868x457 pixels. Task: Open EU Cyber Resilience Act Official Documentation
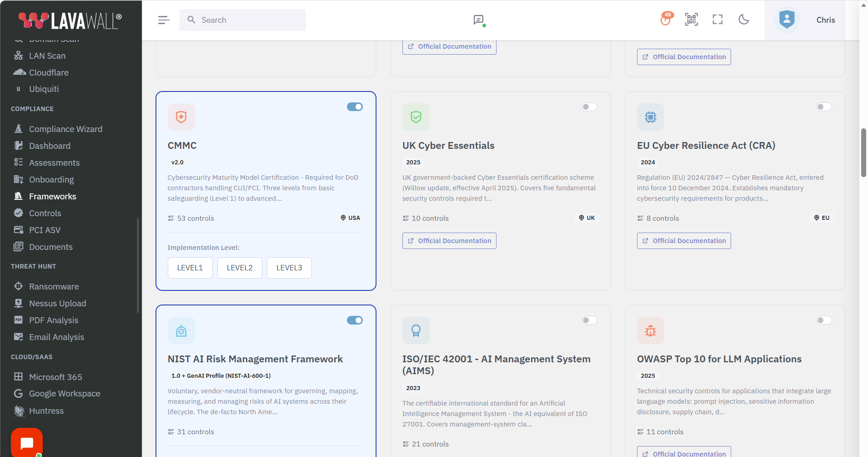coord(684,241)
